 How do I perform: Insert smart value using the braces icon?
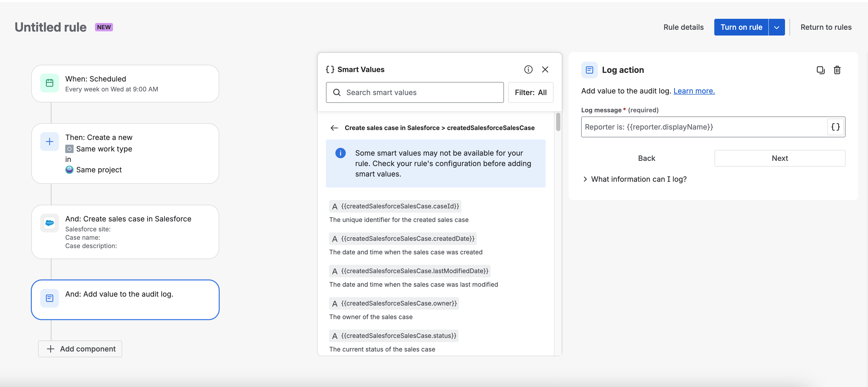(x=835, y=127)
